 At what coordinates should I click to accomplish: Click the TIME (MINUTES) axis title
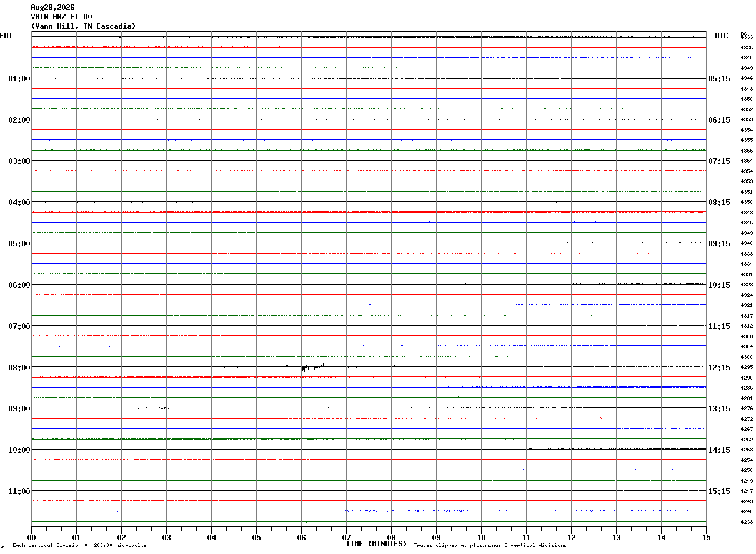pyautogui.click(x=376, y=544)
